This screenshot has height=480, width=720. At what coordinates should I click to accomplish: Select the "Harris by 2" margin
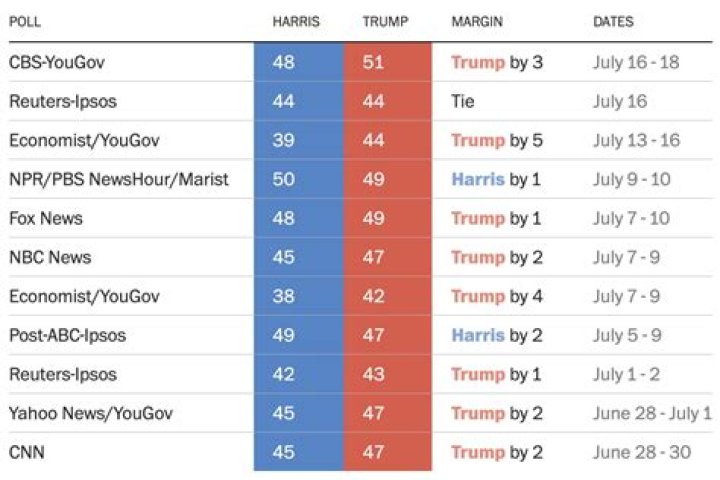tap(497, 335)
